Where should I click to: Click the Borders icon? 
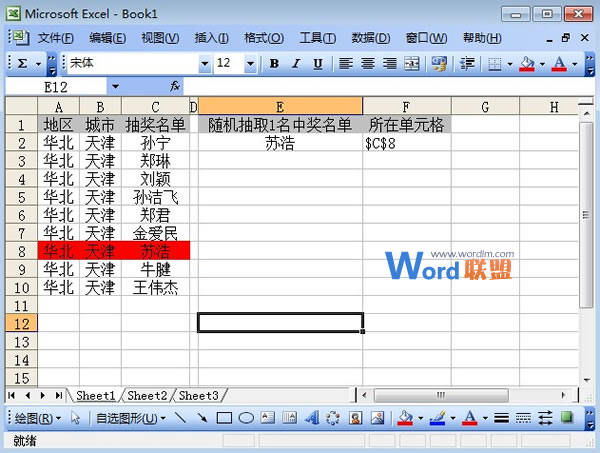[x=495, y=64]
